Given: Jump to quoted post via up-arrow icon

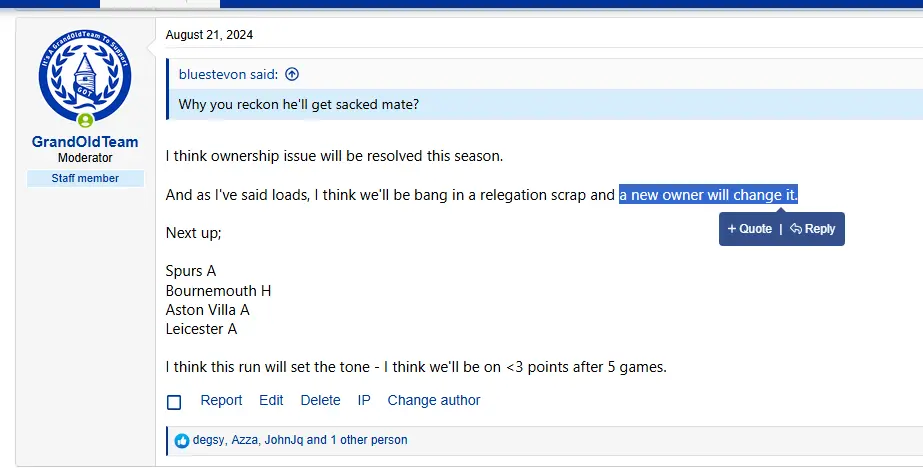Looking at the screenshot, I should tap(292, 74).
